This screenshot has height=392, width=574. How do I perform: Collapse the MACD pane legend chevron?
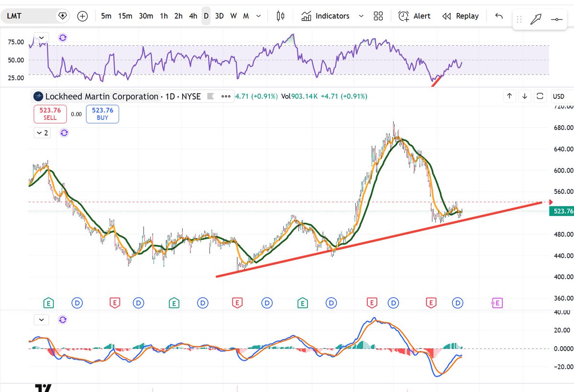pyautogui.click(x=42, y=319)
